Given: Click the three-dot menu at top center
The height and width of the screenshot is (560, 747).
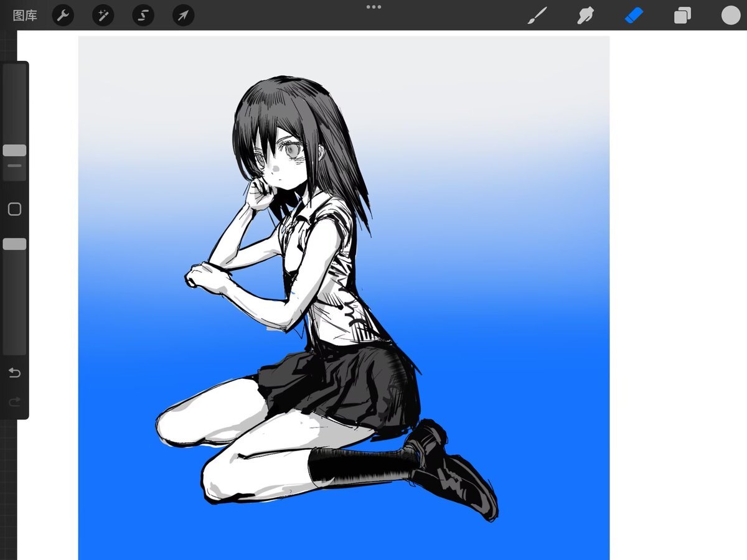Looking at the screenshot, I should tap(374, 7).
